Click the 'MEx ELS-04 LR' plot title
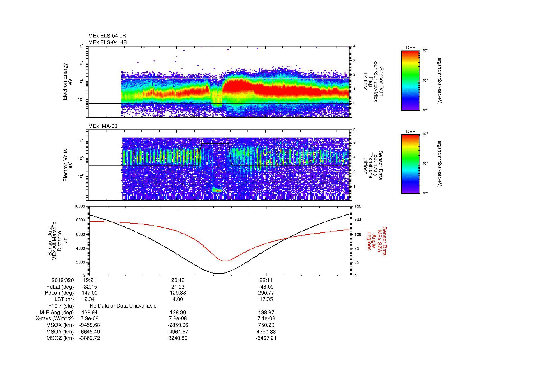This screenshot has height=392, width=555. coord(107,36)
